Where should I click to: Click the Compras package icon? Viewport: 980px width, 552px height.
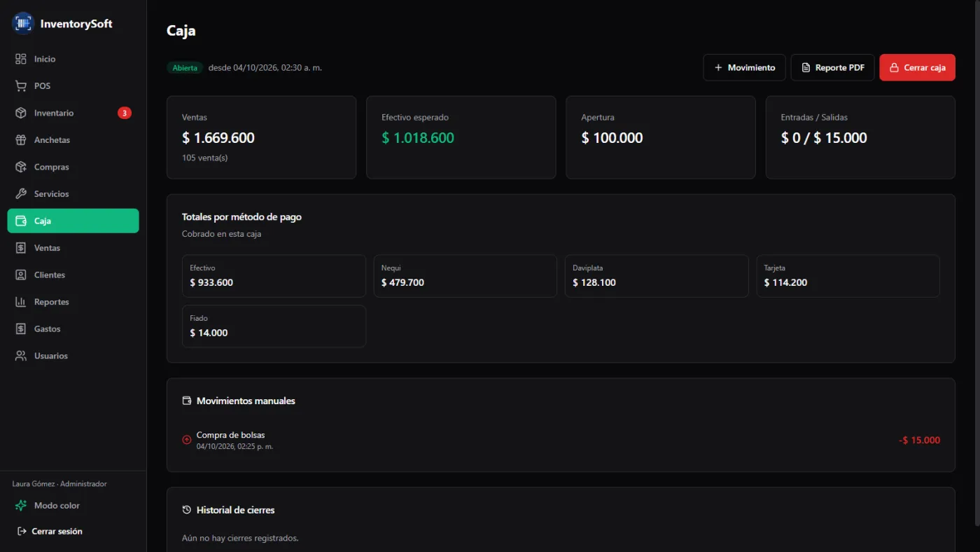(21, 167)
